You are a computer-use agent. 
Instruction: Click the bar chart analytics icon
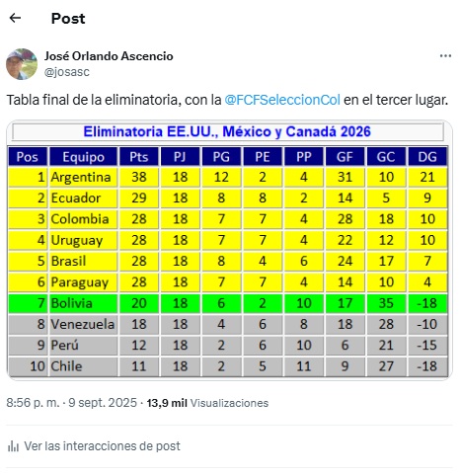[13, 446]
